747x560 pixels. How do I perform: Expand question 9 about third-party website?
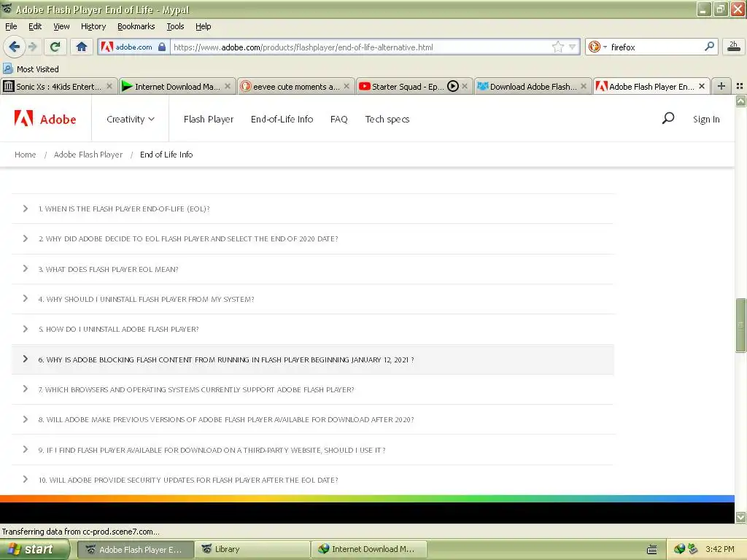312,450
